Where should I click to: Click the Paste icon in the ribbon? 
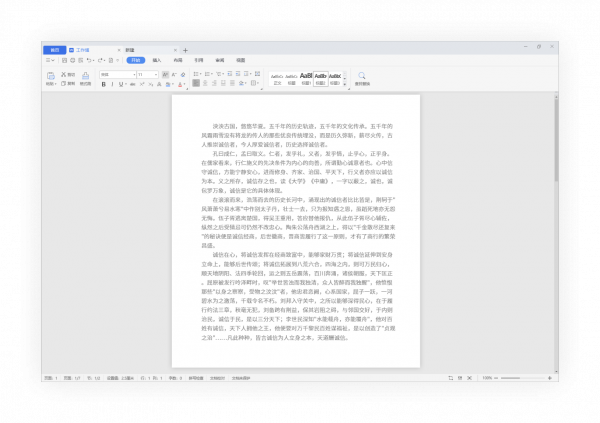51,76
